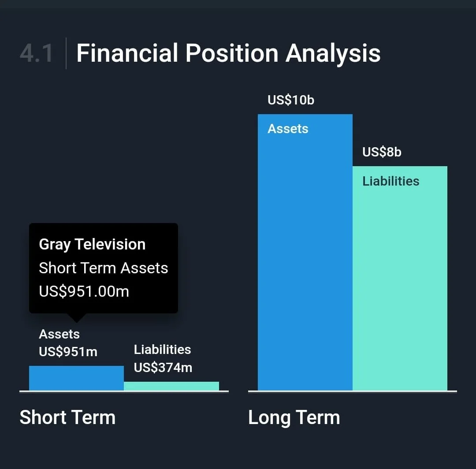Viewport: 476px width, 469px height.
Task: Click the US$951.00m tooltip value
Action: 84,291
